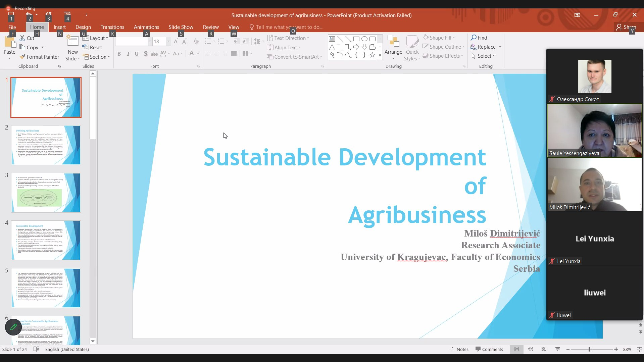Click the zoom slider handle
Image resolution: width=644 pixels, height=362 pixels.
click(589, 349)
